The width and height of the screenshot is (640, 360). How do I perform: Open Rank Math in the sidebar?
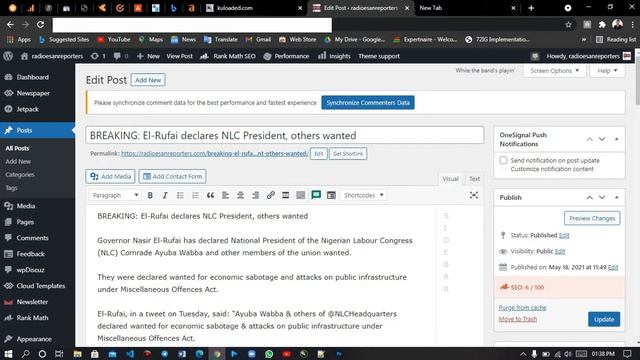32,318
